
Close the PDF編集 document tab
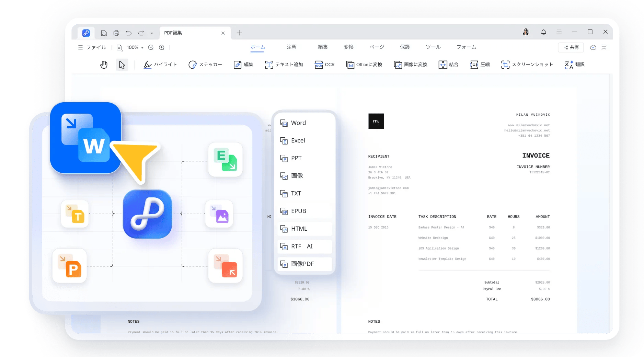(x=223, y=33)
